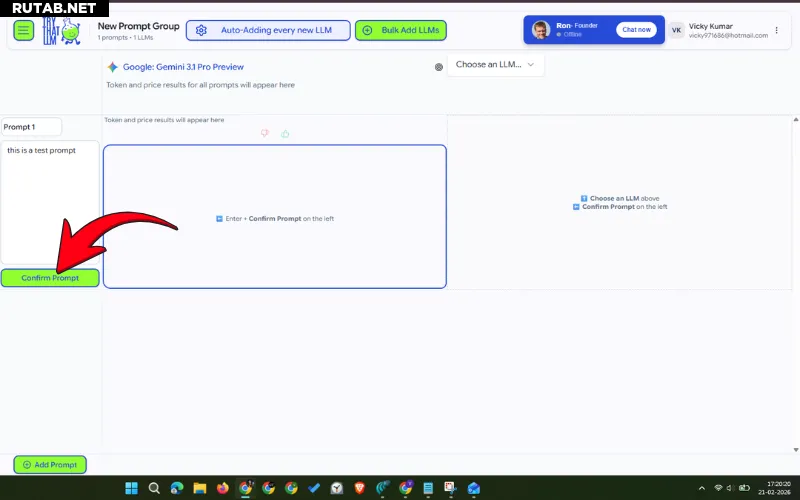Open Brave browser from the taskbar
The width and height of the screenshot is (800, 500).
click(x=360, y=488)
